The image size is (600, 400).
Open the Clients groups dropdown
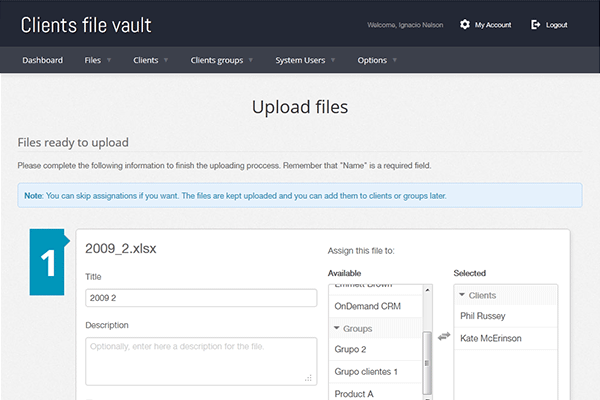point(222,60)
